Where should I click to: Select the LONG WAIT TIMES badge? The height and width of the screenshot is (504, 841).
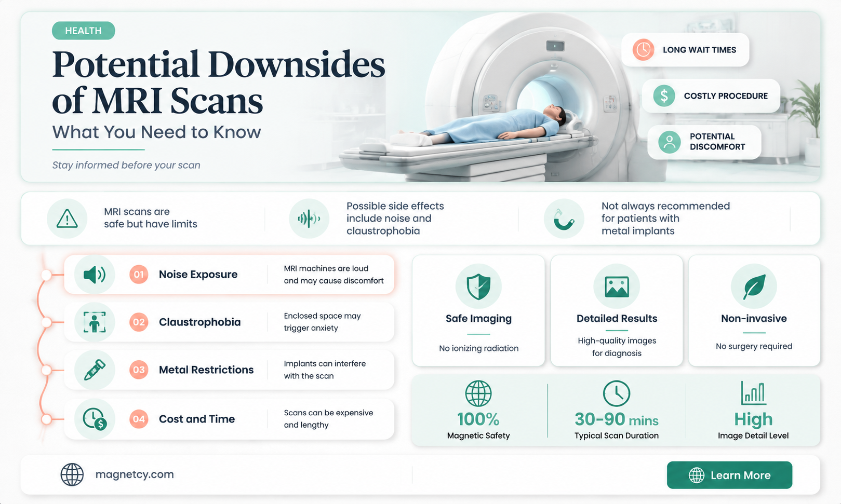pyautogui.click(x=685, y=50)
